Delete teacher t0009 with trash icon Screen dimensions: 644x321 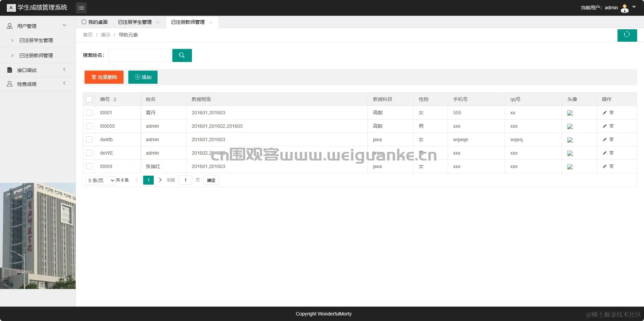pos(611,166)
